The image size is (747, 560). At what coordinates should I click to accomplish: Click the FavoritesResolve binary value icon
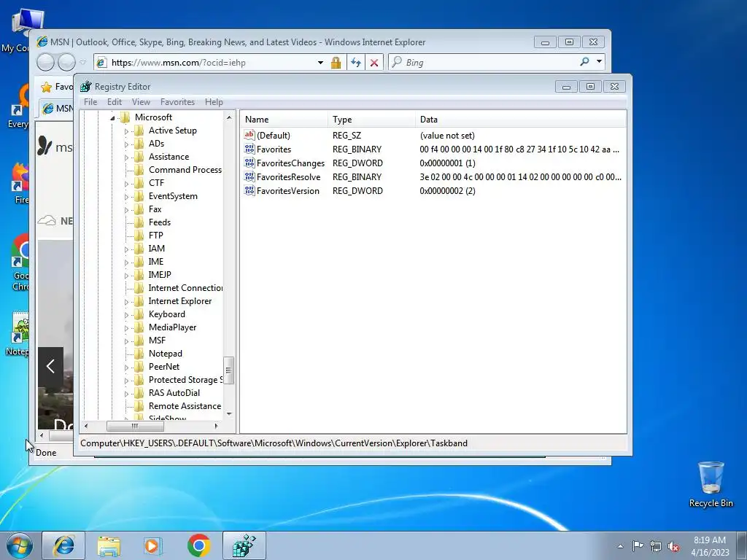249,176
